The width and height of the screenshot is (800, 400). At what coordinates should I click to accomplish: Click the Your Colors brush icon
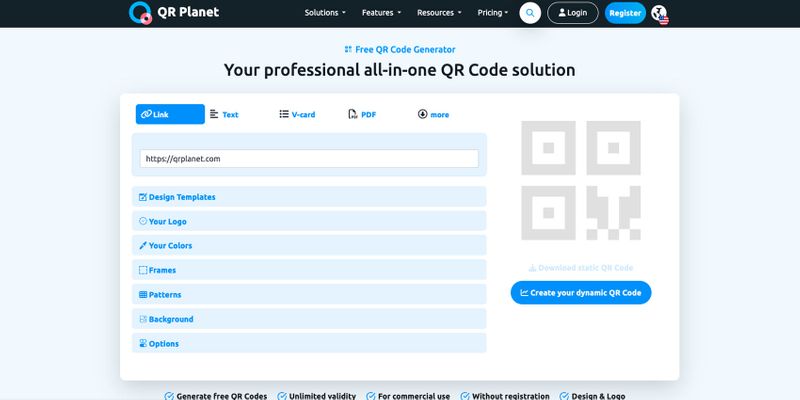pyautogui.click(x=143, y=245)
